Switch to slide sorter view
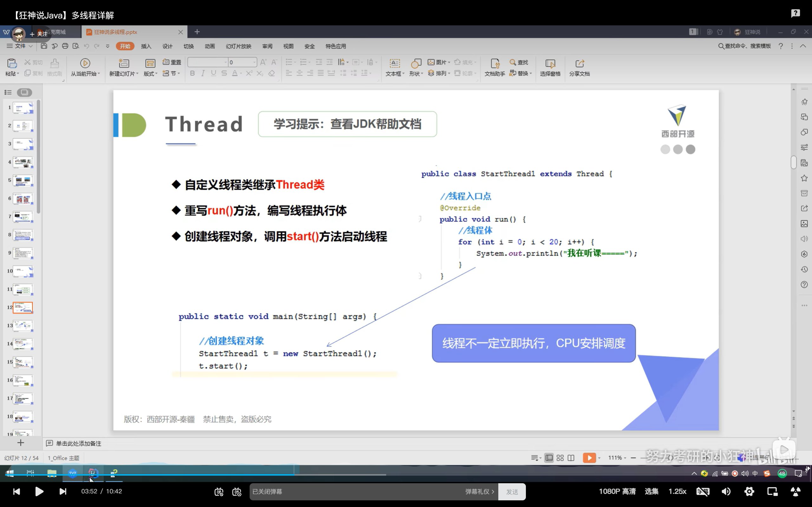Screen dimensions: 812x507 [x=560, y=458]
